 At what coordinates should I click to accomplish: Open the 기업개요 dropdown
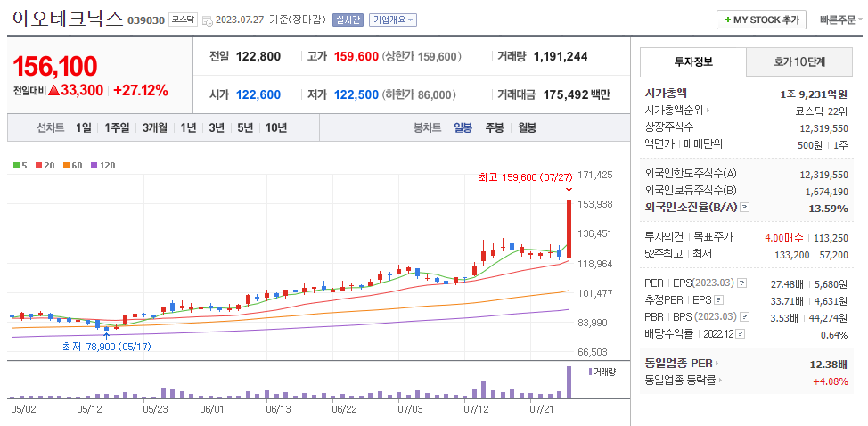393,20
